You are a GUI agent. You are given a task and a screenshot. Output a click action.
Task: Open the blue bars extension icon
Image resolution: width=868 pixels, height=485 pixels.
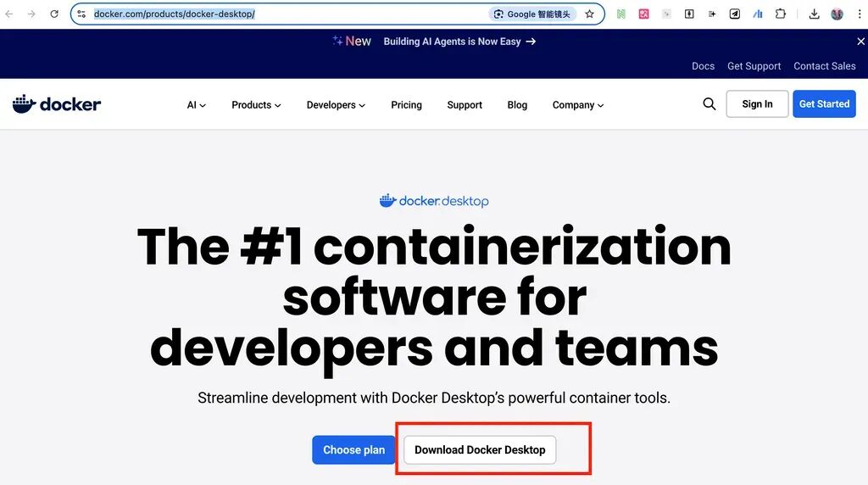pyautogui.click(x=757, y=14)
